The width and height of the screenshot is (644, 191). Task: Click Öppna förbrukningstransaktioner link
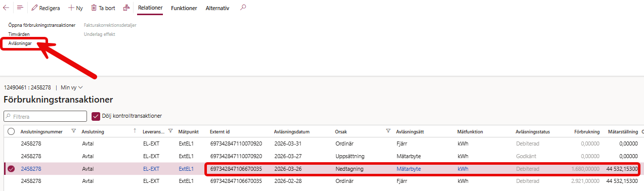(42, 25)
